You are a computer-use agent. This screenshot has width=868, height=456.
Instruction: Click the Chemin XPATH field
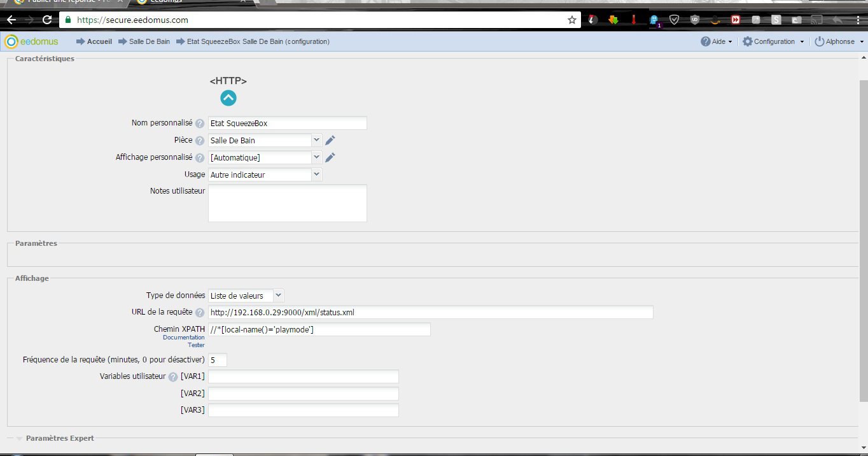coord(319,329)
